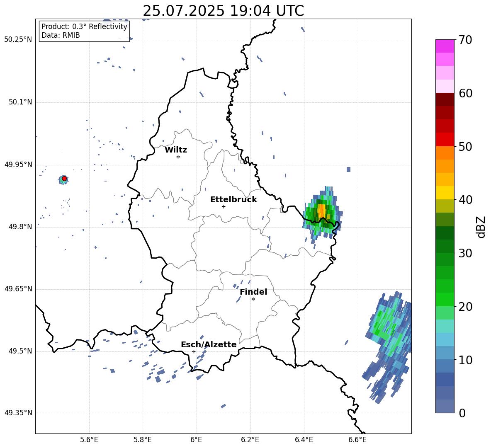
Task: Click the 6°E longitude label
Action: (x=196, y=440)
